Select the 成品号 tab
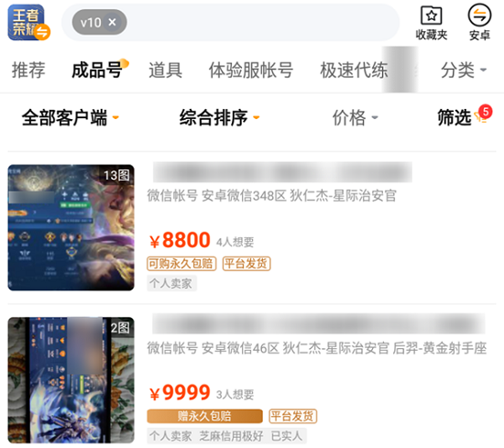This screenshot has height=448, width=504. (97, 70)
